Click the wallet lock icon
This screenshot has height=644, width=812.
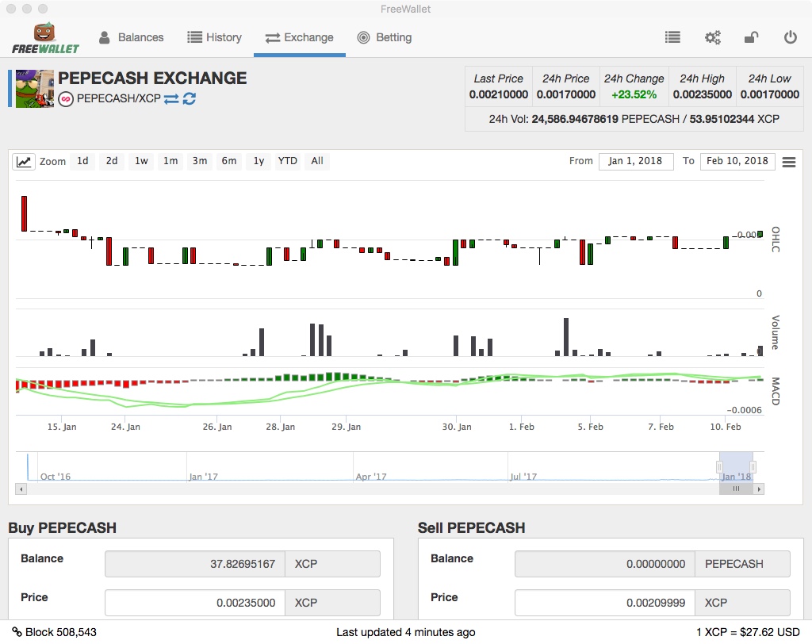tap(751, 37)
